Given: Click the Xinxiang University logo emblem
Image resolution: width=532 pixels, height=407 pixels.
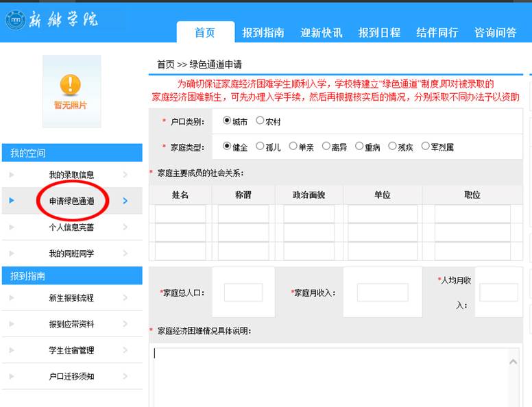Looking at the screenshot, I should (x=16, y=19).
